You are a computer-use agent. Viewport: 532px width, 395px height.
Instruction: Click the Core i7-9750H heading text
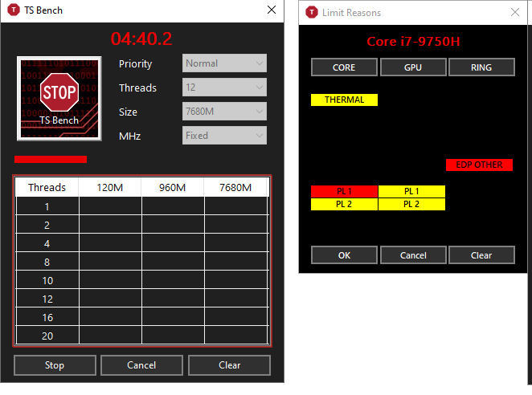point(413,42)
